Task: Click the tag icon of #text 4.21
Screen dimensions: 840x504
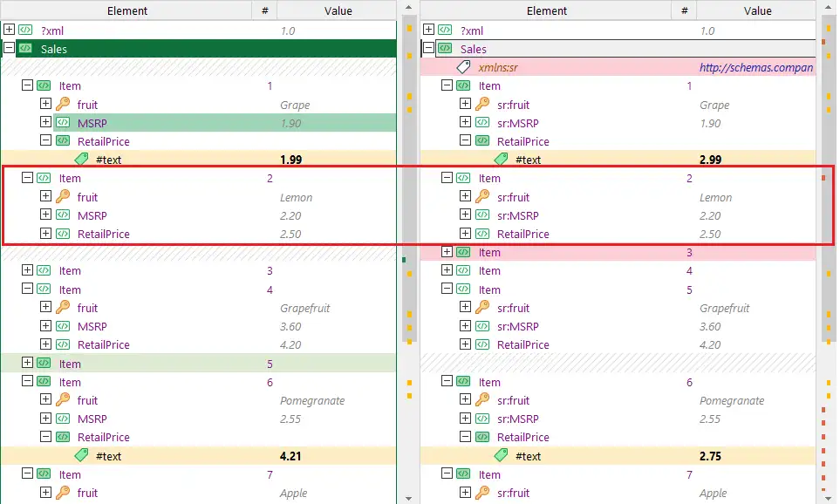Action: click(81, 456)
